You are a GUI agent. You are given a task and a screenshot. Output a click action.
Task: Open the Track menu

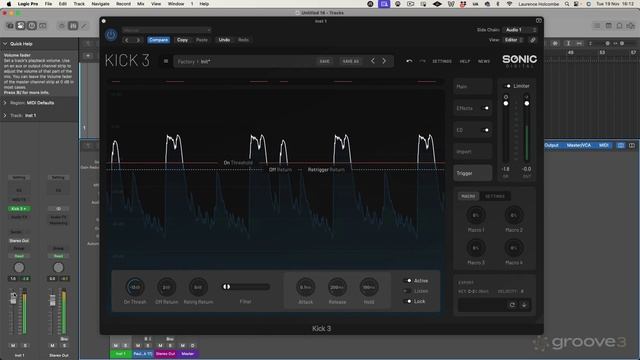tap(79, 4)
